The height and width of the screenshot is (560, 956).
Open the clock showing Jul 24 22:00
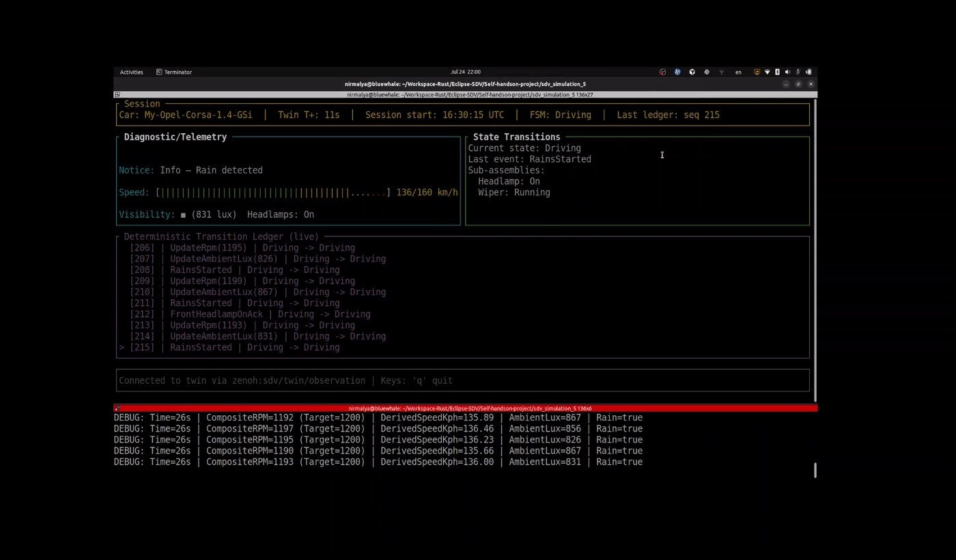coord(466,72)
